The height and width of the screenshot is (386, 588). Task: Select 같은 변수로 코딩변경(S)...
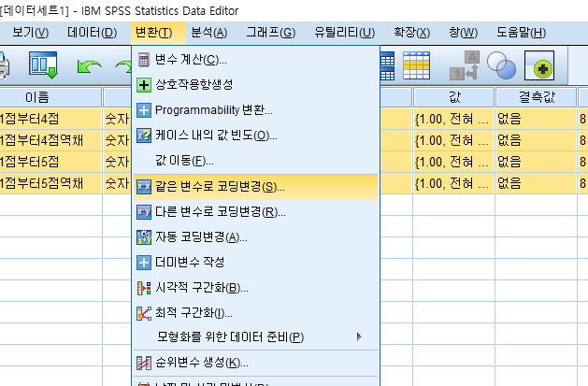[255, 187]
